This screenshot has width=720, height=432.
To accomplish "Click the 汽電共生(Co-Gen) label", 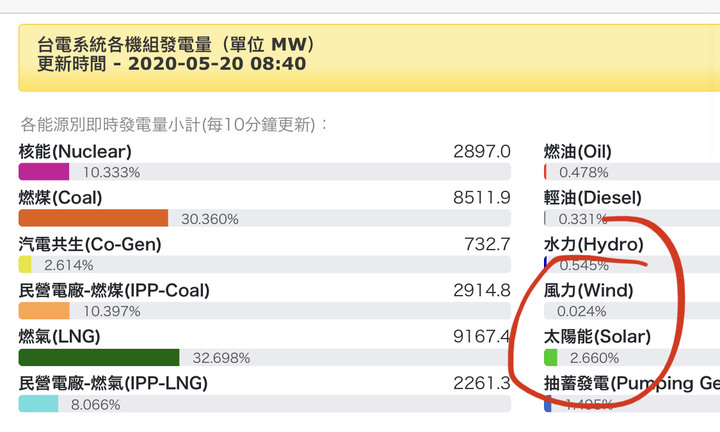I will (90, 244).
